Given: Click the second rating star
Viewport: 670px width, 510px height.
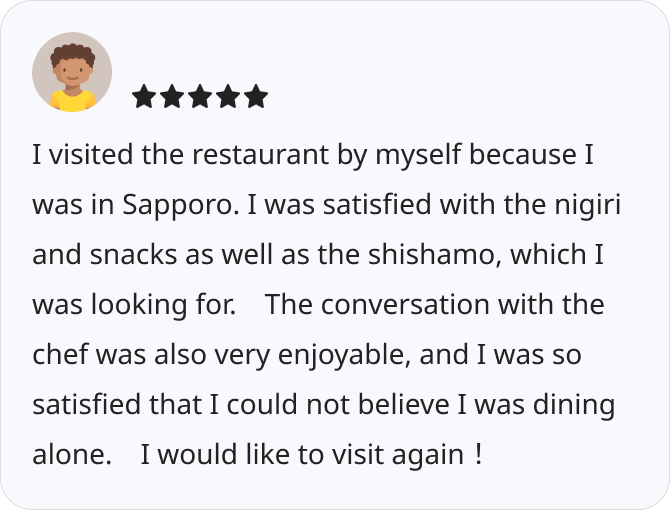Looking at the screenshot, I should tap(172, 96).
